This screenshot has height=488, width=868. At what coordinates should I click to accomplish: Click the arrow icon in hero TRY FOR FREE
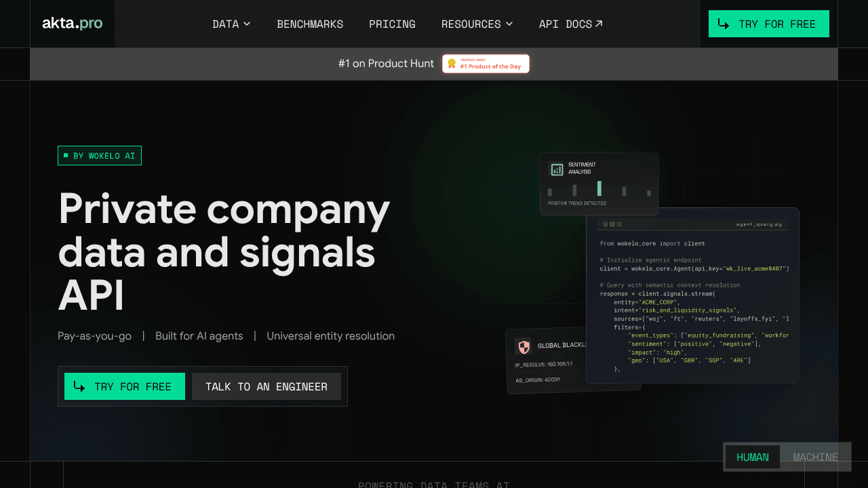80,386
